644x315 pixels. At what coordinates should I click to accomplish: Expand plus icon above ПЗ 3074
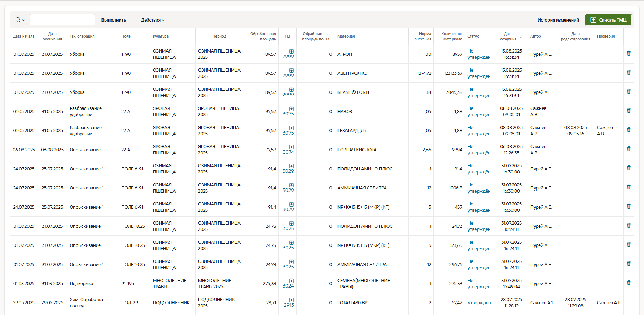(x=291, y=147)
